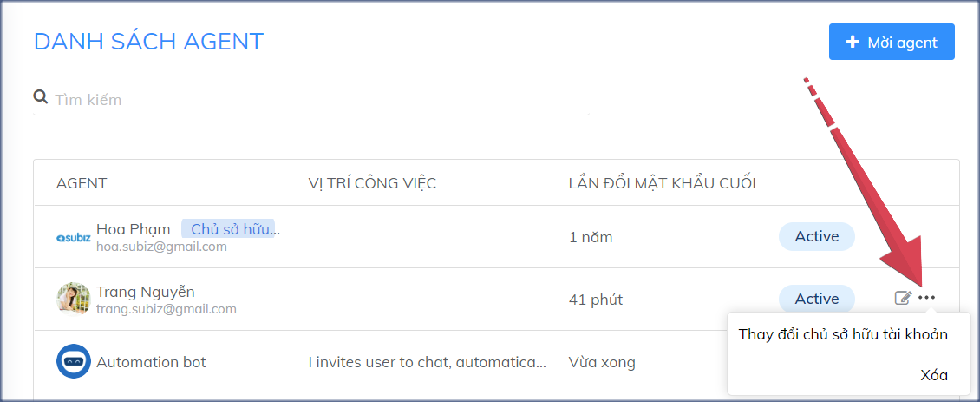Viewport: 980px width, 402px height.
Task: Click the Subiz logo avatar of Hoa Phạm
Action: (x=73, y=237)
